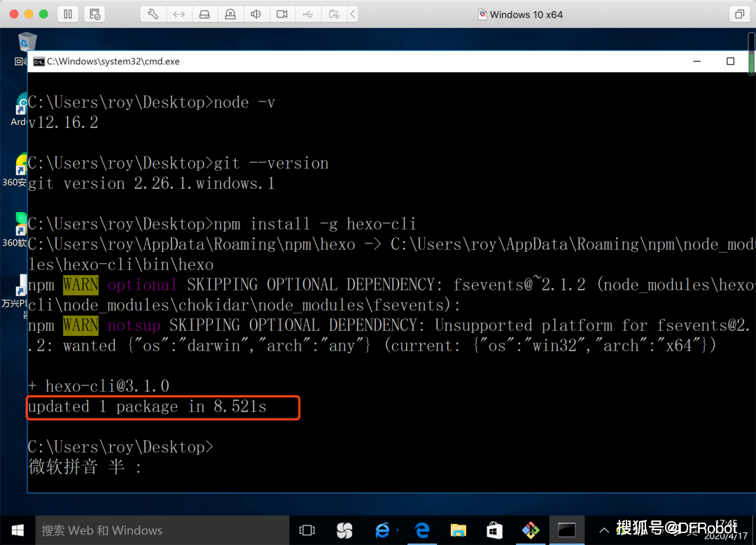
Task: Maximize the cmd.exe window
Action: [730, 61]
